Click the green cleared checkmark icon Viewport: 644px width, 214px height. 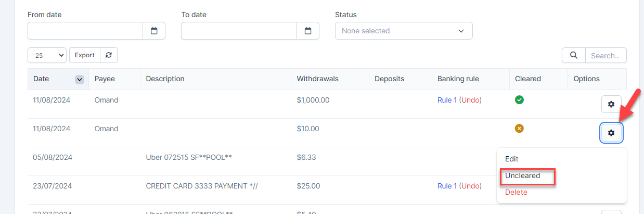pos(519,100)
